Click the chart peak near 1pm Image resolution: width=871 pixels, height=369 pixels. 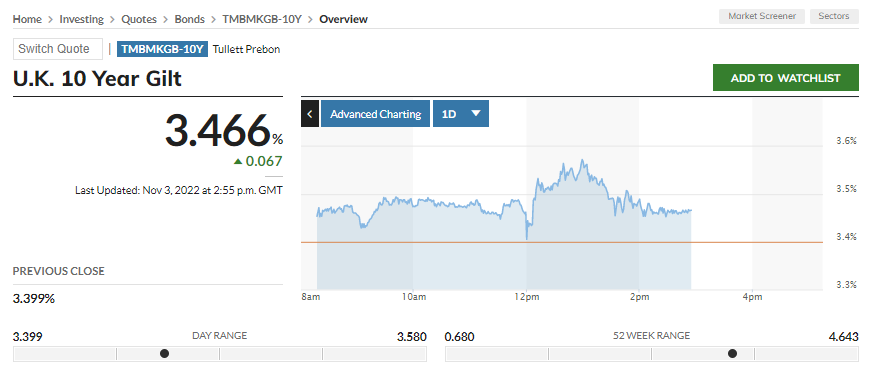coord(582,161)
